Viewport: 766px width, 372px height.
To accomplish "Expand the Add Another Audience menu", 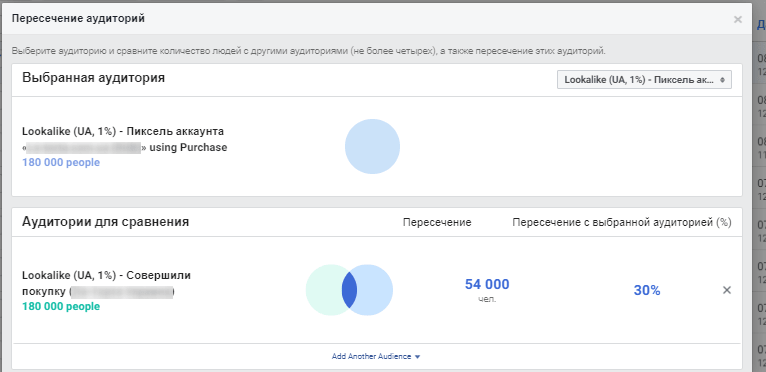I will [376, 356].
